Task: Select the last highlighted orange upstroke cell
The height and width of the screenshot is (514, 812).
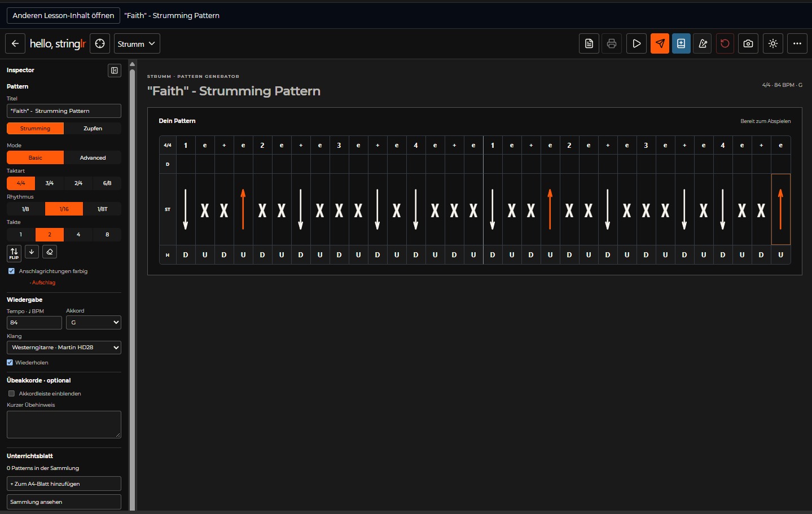Action: coord(781,209)
